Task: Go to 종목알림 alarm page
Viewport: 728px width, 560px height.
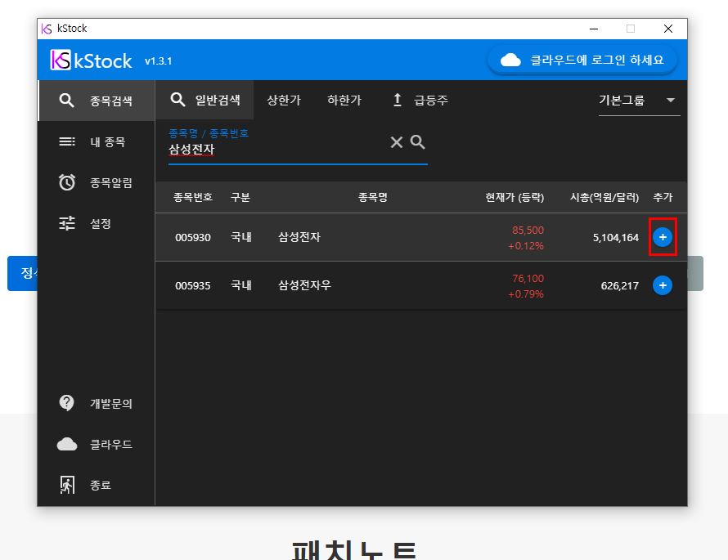Action: tap(96, 182)
